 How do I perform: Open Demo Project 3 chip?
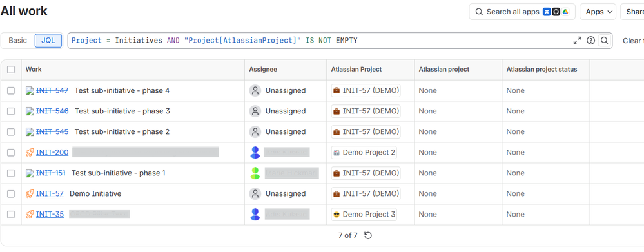coord(364,214)
